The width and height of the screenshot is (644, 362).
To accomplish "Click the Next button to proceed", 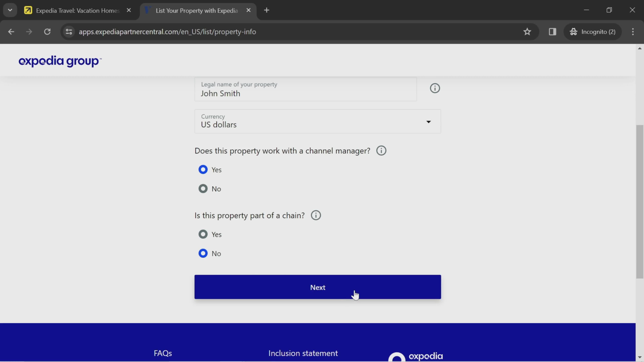I will point(318,287).
